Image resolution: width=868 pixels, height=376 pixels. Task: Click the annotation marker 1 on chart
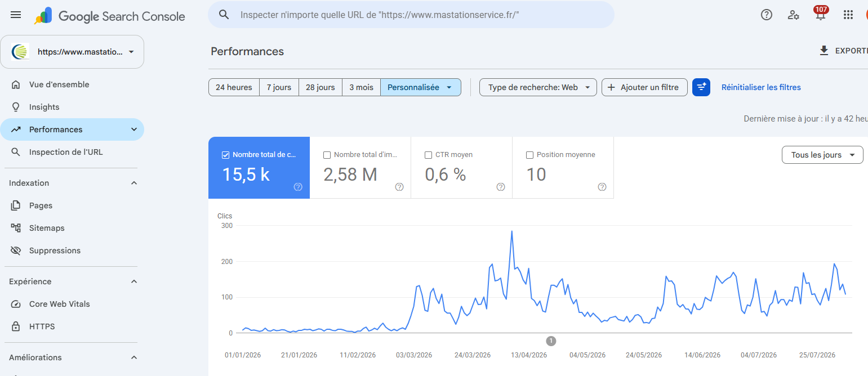(x=551, y=341)
